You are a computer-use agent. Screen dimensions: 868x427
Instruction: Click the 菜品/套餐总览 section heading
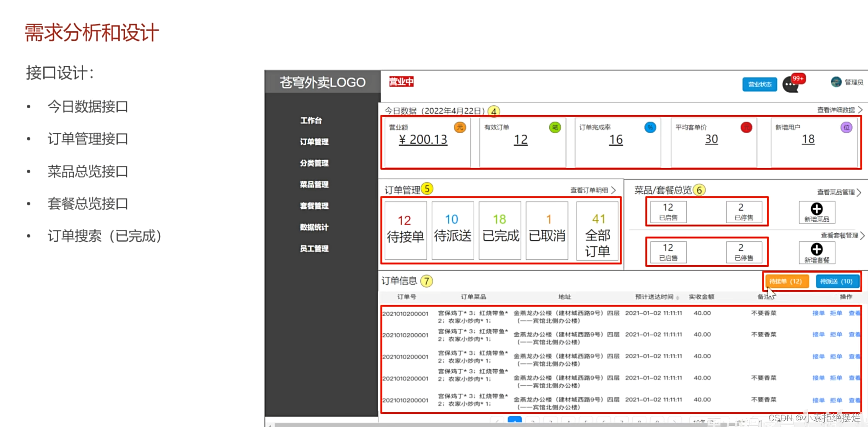(x=663, y=190)
